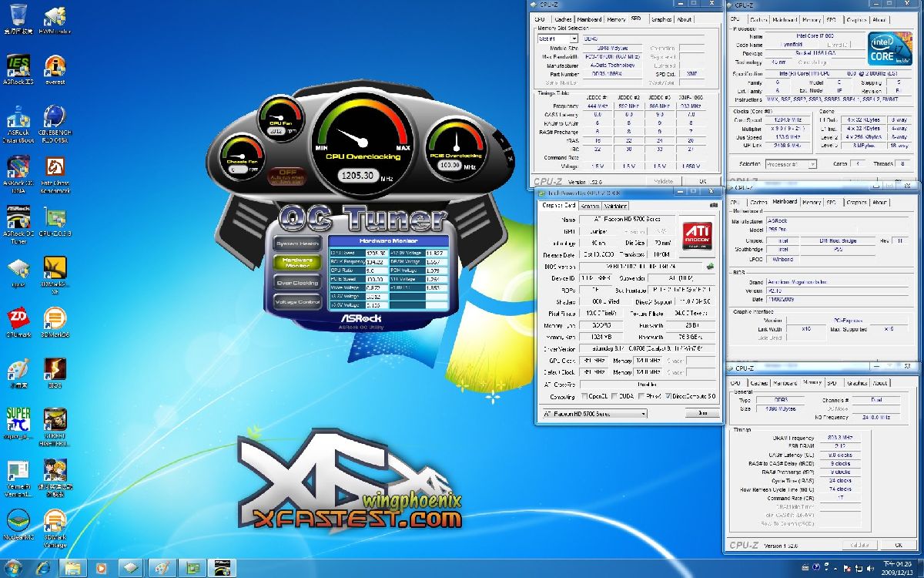Viewport: 924px width, 578px height.
Task: Open the Recycle Bin desktop icon
Action: [18, 19]
